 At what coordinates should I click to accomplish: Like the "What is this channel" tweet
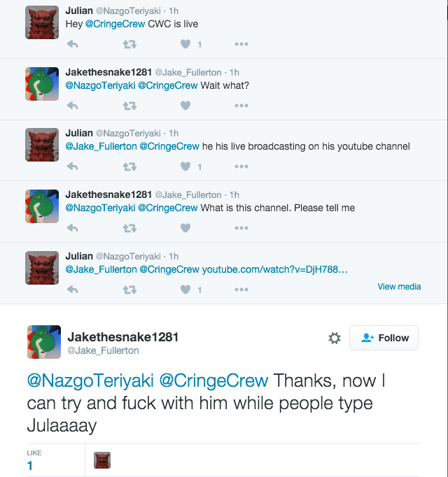(x=185, y=228)
